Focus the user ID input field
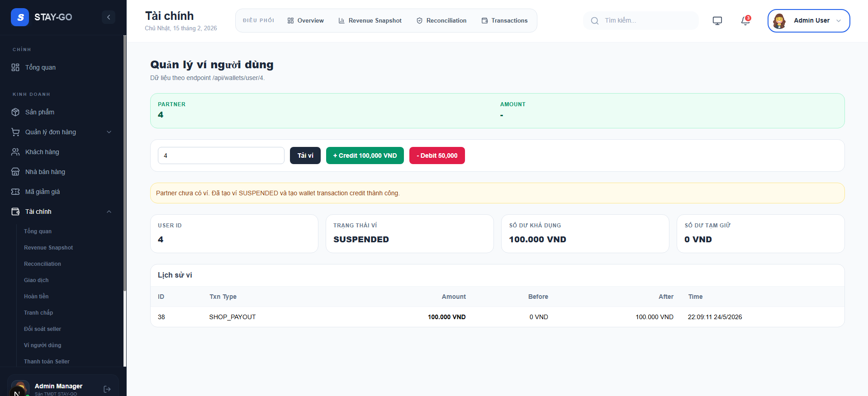The image size is (868, 396). pyautogui.click(x=221, y=156)
